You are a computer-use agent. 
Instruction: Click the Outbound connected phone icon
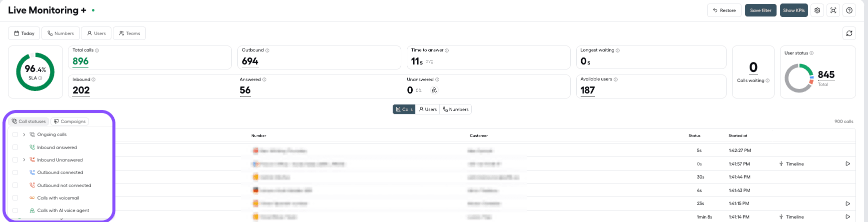click(x=32, y=172)
